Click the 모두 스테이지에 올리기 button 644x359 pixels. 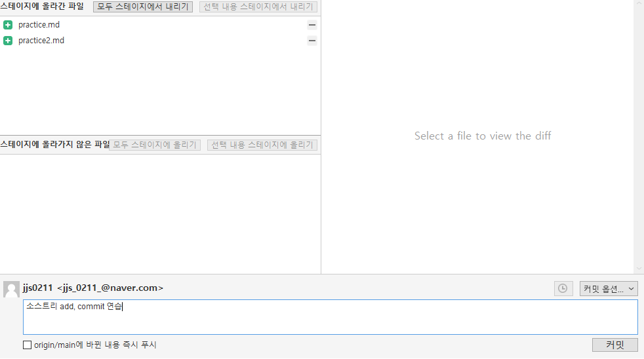point(155,145)
